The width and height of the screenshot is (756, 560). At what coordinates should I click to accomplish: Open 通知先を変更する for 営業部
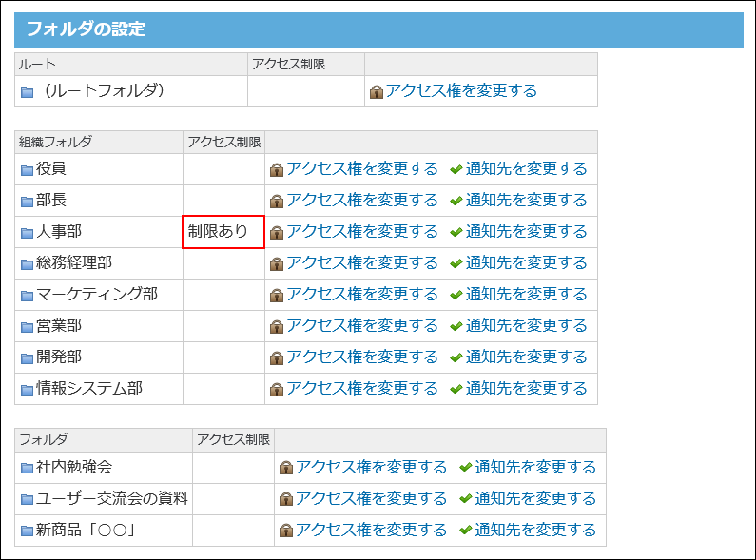pos(526,326)
